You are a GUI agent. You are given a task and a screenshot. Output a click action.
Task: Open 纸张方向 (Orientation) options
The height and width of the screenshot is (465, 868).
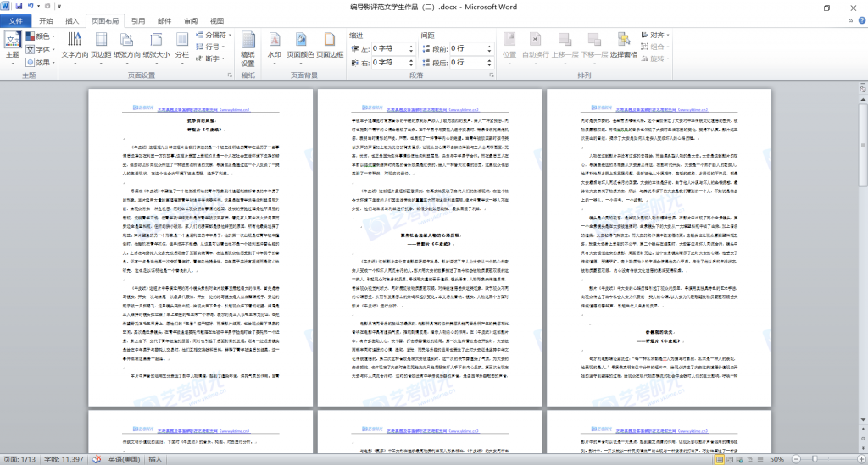(x=127, y=45)
